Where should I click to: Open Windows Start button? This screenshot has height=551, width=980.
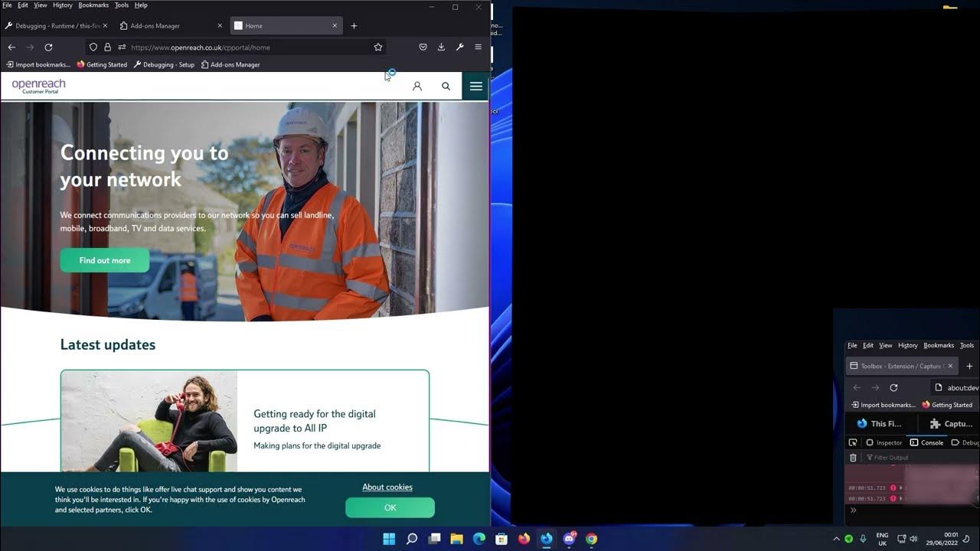coord(389,539)
